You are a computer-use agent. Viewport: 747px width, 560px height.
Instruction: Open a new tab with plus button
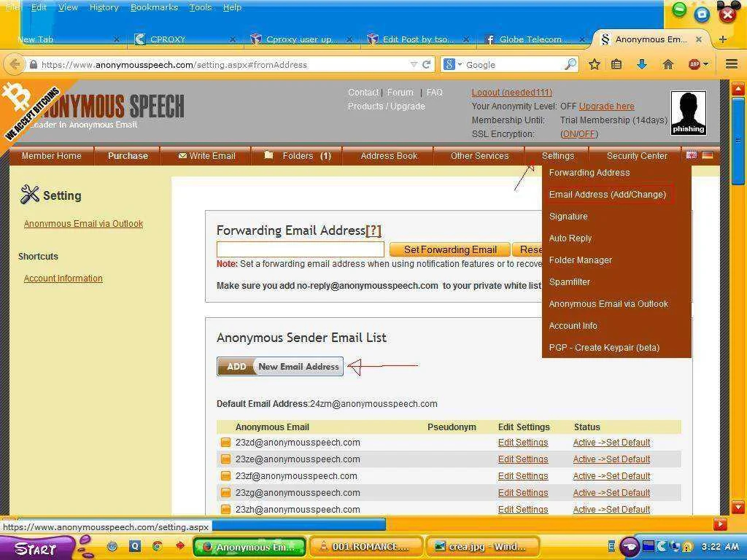click(723, 39)
